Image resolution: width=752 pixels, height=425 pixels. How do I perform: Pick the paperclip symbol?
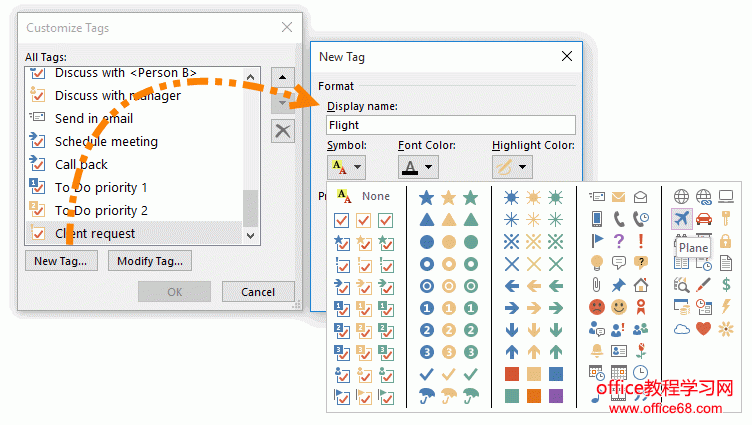pos(597,285)
